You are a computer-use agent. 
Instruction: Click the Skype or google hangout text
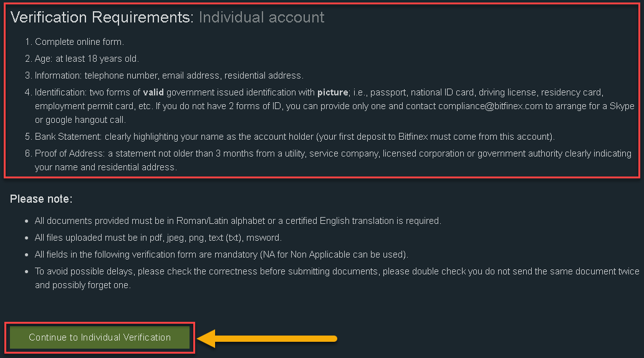coord(335,113)
